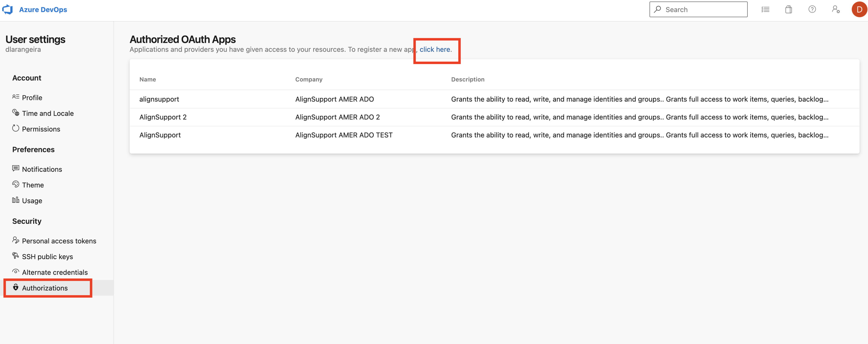868x344 pixels.
Task: Open Alternate credentials page
Action: pos(55,272)
